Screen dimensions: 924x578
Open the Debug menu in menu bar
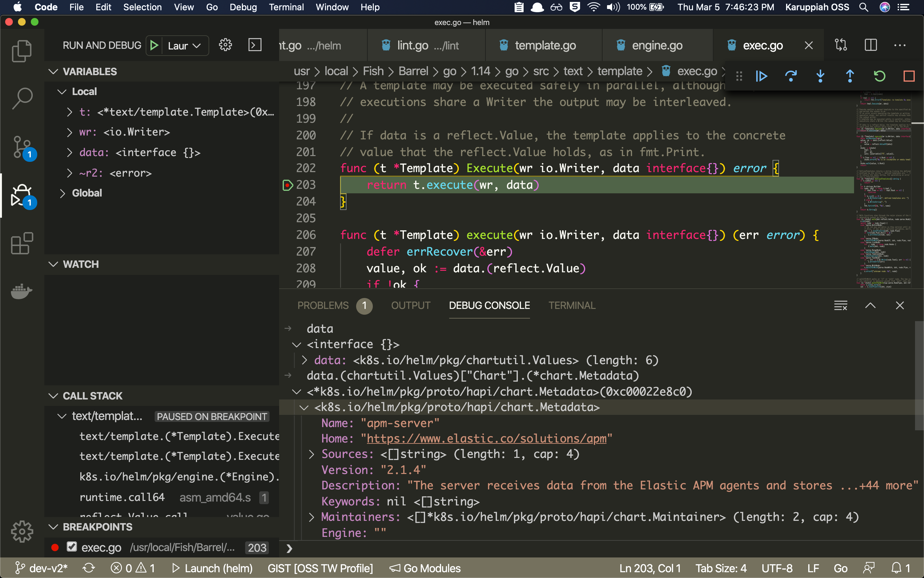243,7
